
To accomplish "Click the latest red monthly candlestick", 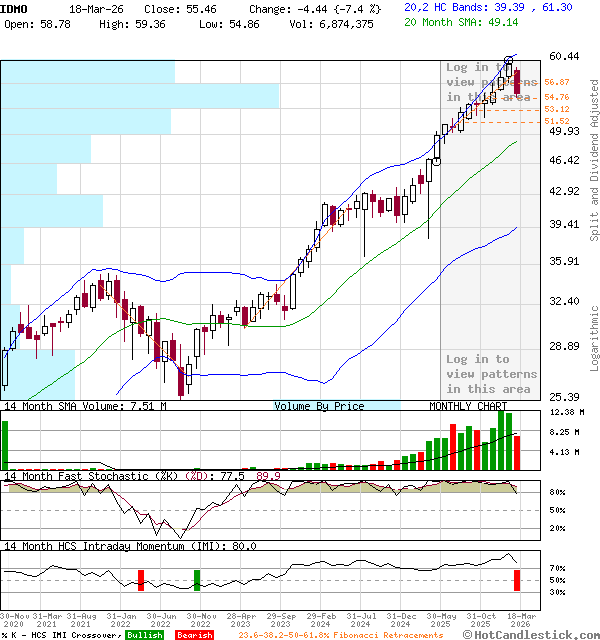I will 517,82.
